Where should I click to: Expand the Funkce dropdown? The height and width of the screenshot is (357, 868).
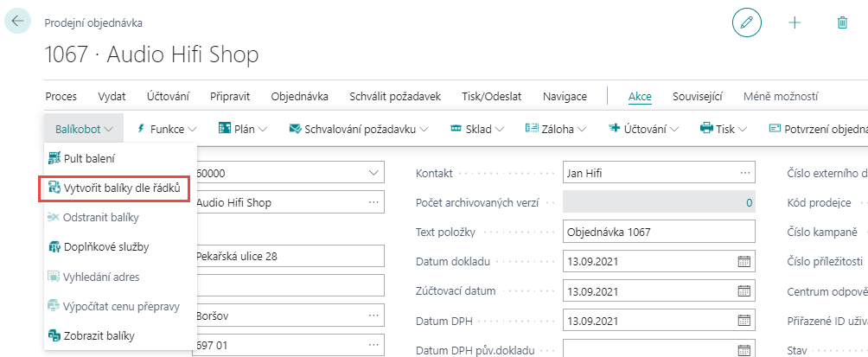pyautogui.click(x=192, y=130)
